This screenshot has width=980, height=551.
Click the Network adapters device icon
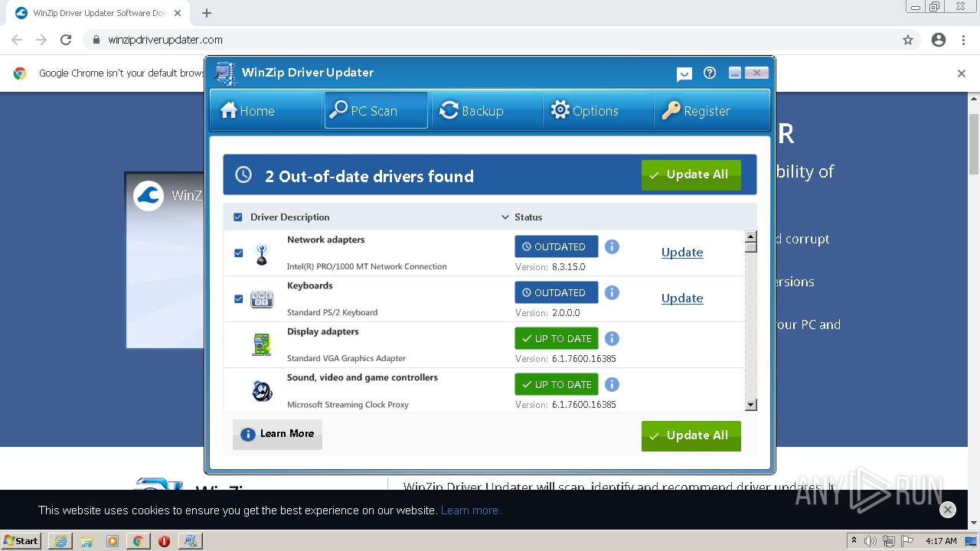pos(262,254)
